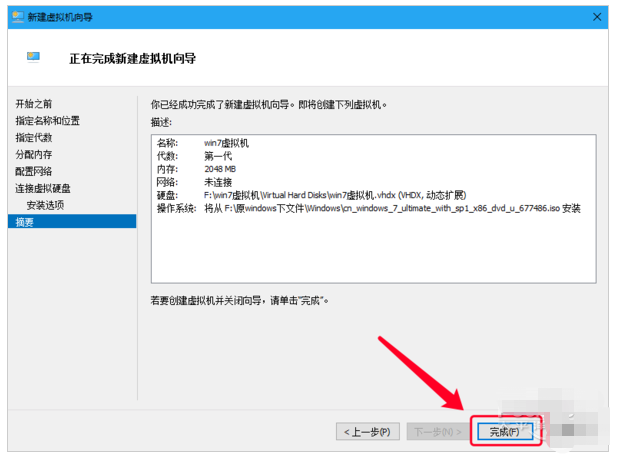Select the 指定代数 step
Image resolution: width=618 pixels, height=459 pixels.
pos(34,138)
